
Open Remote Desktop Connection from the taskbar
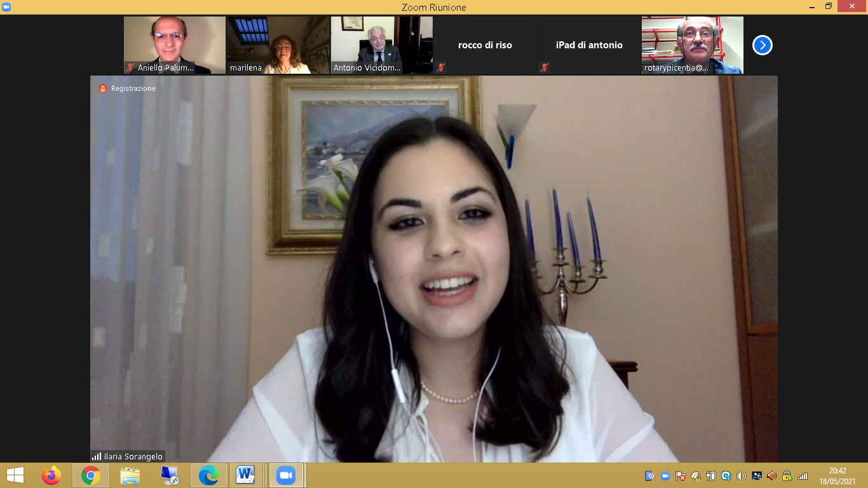170,475
